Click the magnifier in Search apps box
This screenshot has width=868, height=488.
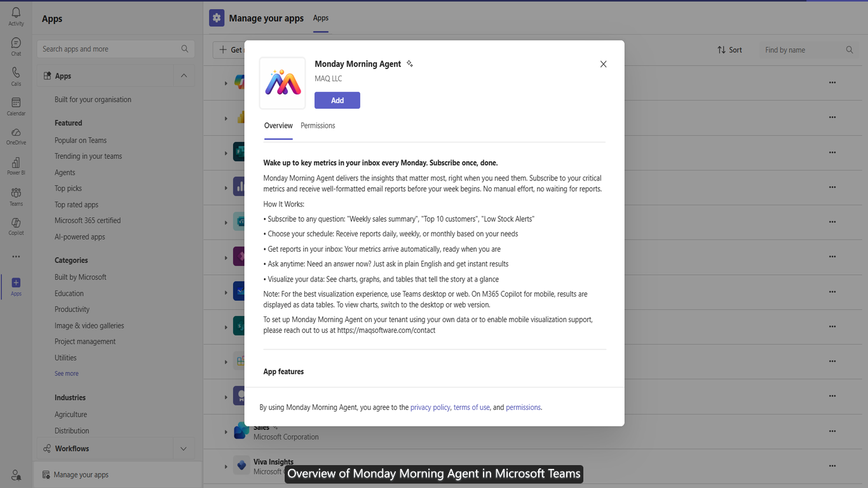click(184, 49)
